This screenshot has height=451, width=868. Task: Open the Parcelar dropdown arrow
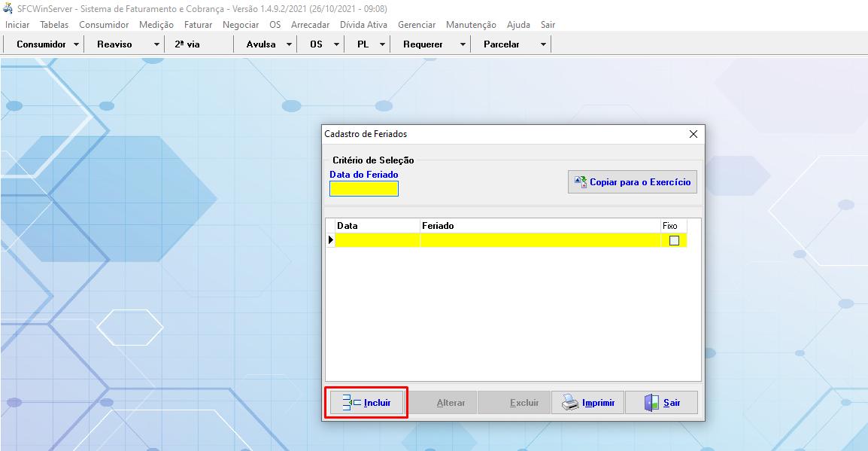pos(543,44)
